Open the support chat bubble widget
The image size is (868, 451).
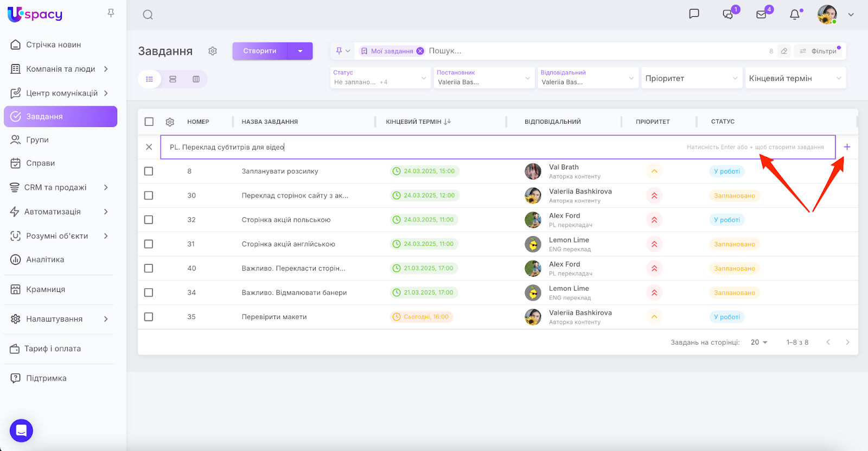click(21, 431)
